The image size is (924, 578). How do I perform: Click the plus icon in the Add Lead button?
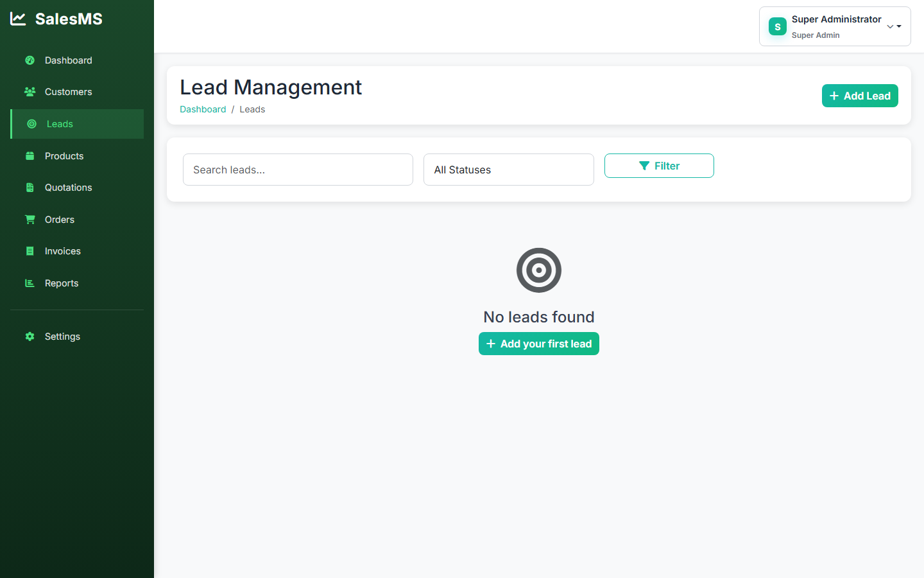834,96
